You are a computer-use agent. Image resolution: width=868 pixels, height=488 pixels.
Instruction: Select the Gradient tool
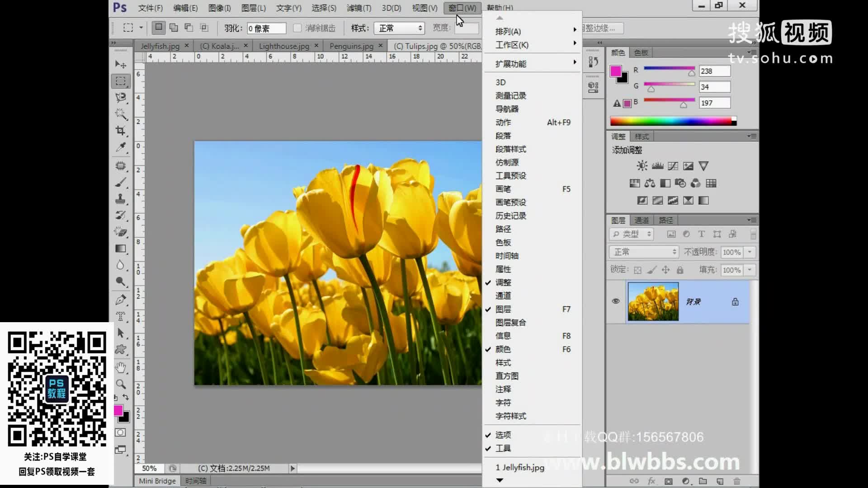(x=120, y=249)
